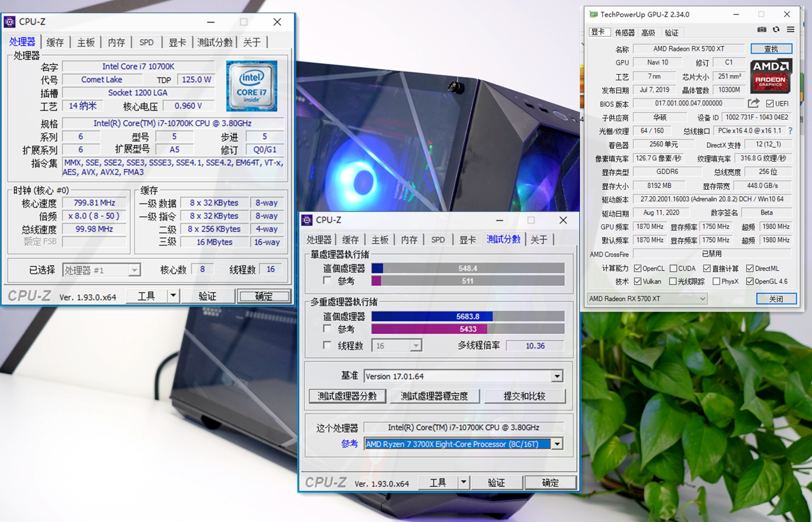The width and height of the screenshot is (812, 522).
Task: Open 显卡 tab in benchmark window
Action: (x=467, y=240)
